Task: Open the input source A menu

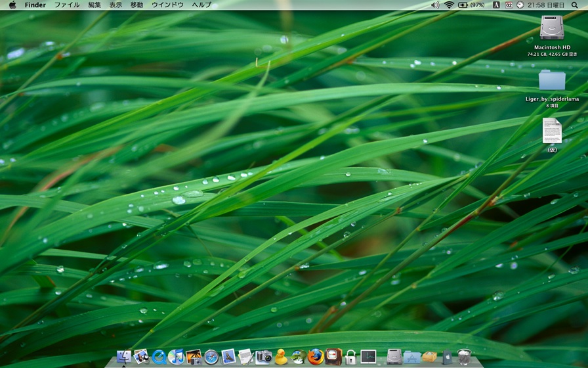Action: coord(496,5)
